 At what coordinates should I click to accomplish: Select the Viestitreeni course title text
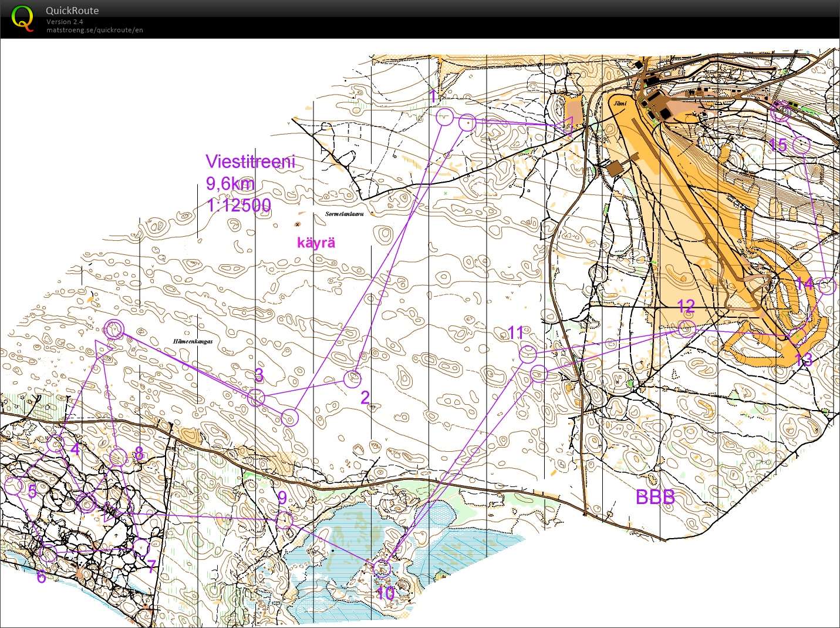click(x=251, y=162)
